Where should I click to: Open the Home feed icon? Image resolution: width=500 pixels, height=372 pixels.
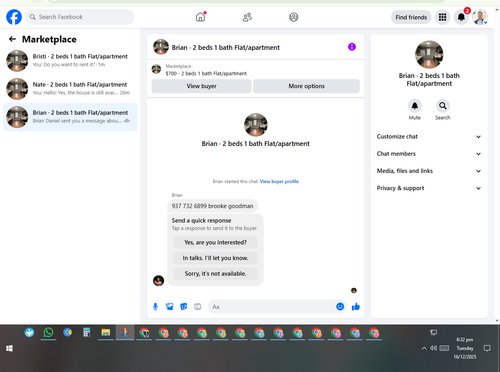pyautogui.click(x=200, y=17)
